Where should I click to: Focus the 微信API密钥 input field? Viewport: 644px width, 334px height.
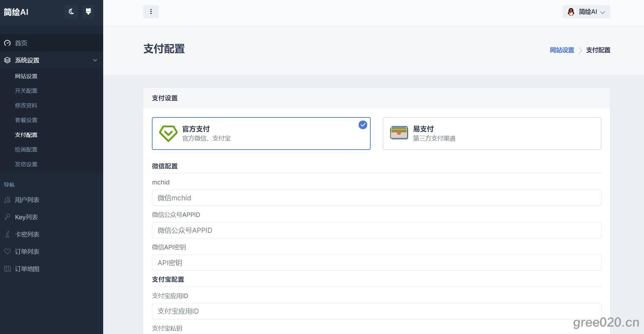click(377, 263)
